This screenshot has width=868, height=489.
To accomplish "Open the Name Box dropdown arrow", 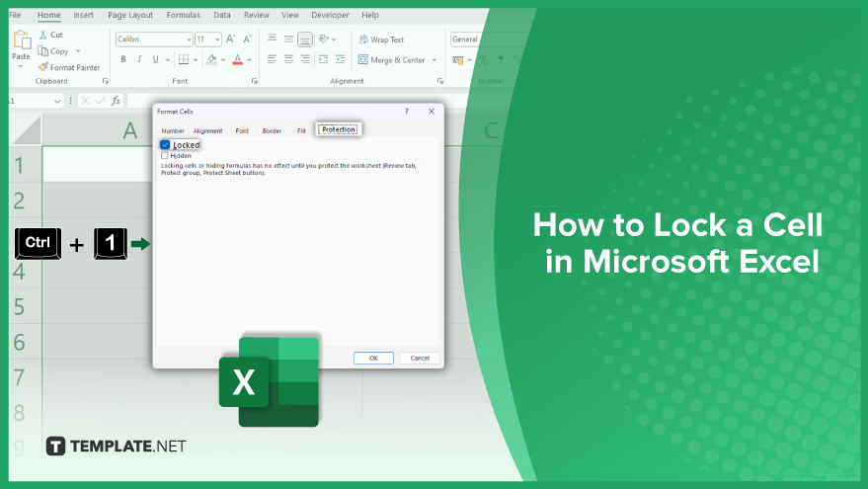I will coord(57,101).
